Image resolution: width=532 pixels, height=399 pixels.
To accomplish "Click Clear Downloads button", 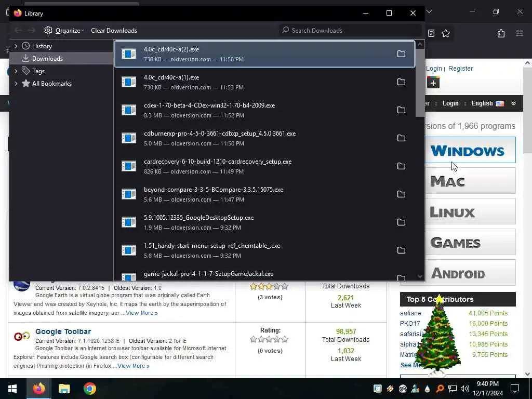I will (x=114, y=31).
